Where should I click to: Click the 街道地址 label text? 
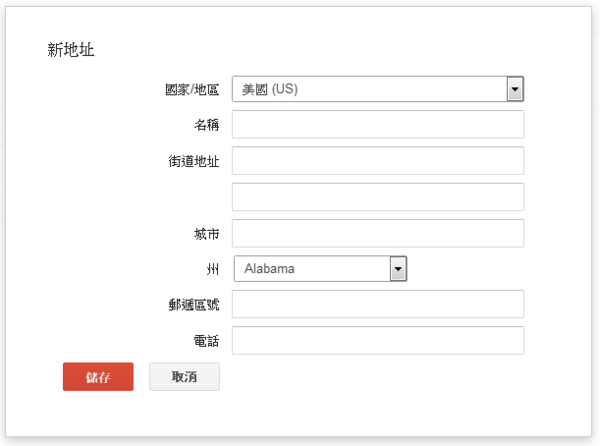point(194,161)
